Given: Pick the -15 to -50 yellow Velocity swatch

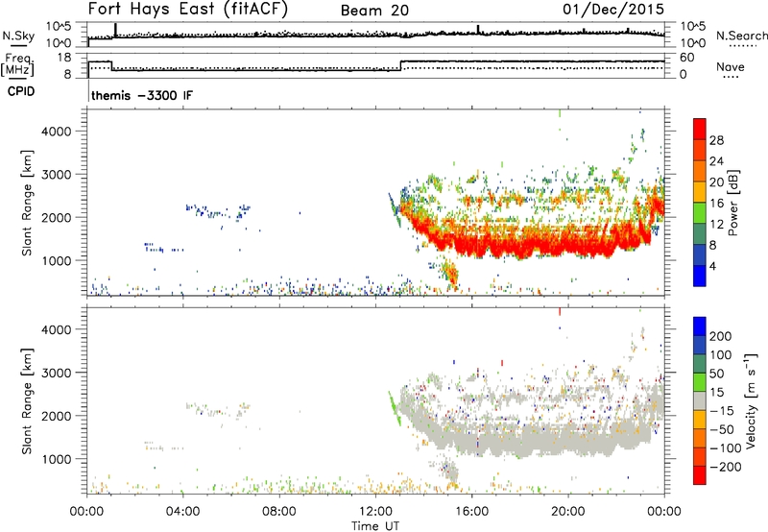Looking at the screenshot, I should (700, 420).
